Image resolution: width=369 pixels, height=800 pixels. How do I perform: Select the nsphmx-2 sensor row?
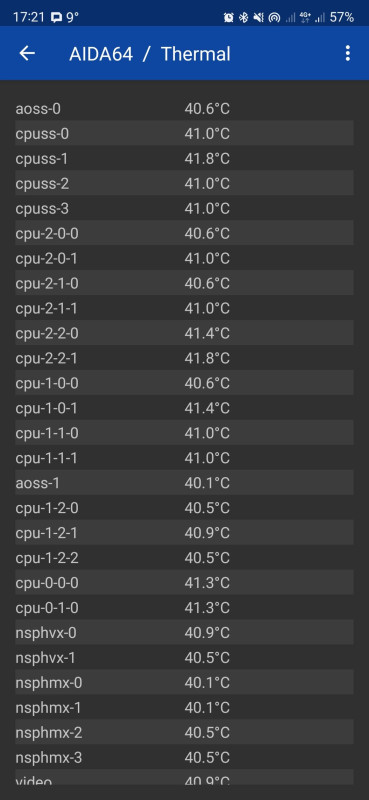click(184, 733)
